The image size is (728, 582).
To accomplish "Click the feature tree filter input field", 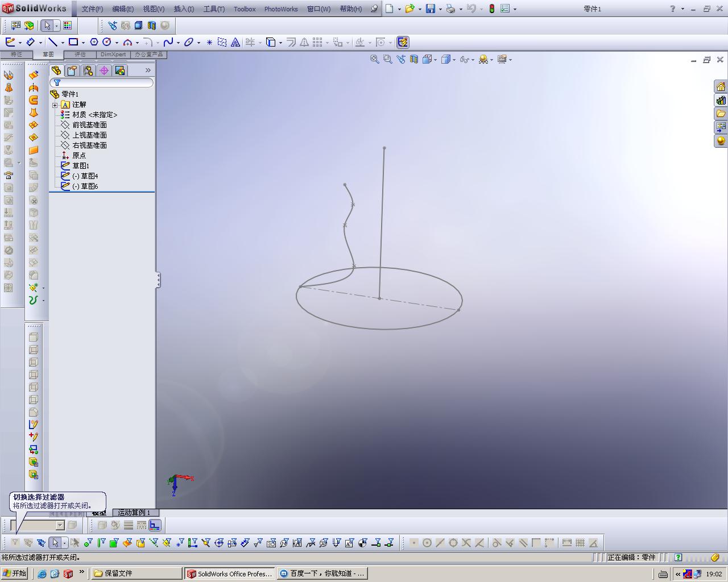I will point(102,83).
